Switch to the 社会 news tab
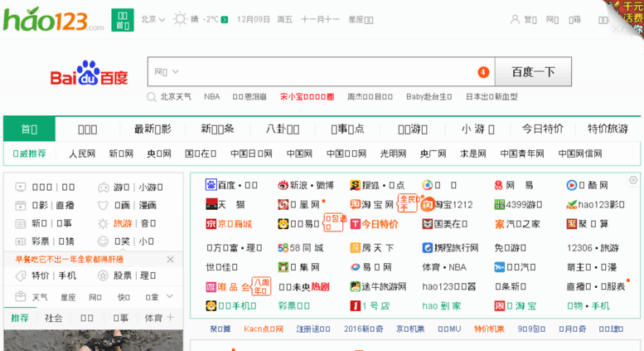Viewport: 644px width, 351px height. coord(53,318)
